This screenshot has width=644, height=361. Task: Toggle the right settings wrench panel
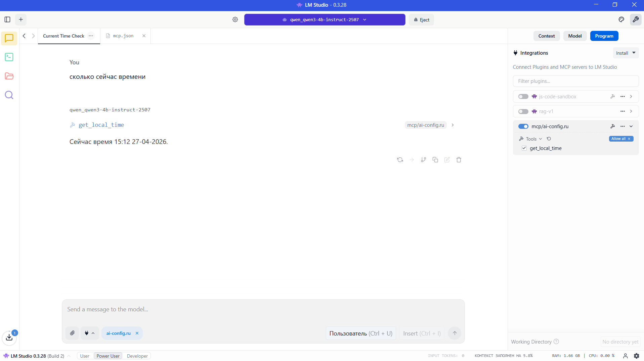(636, 19)
